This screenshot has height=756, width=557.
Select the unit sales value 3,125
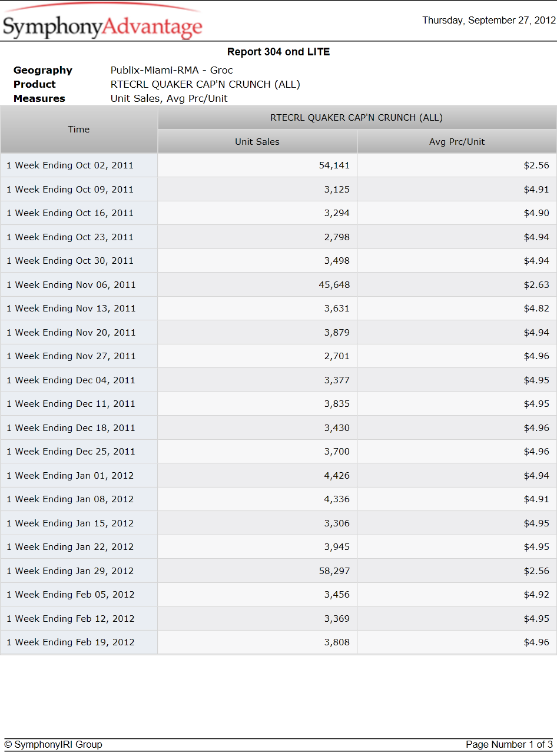click(337, 190)
